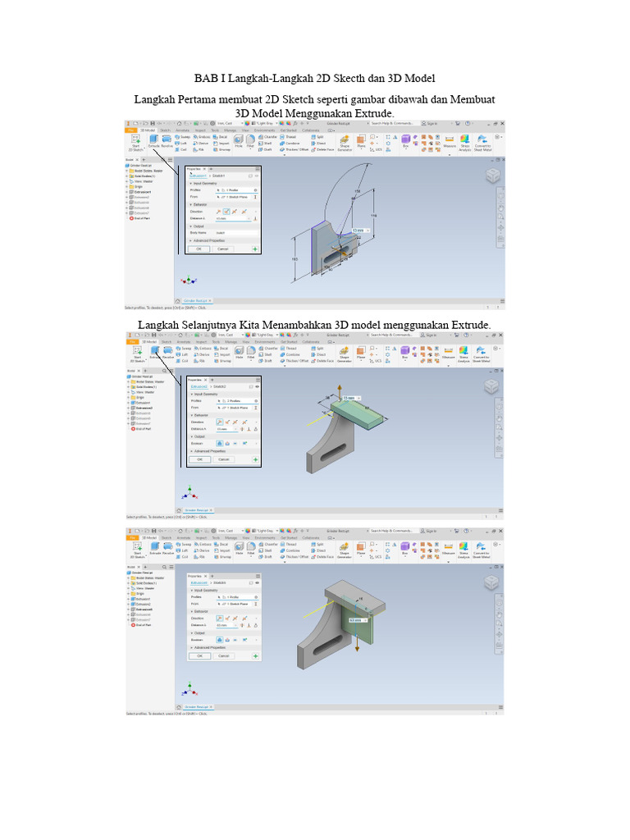Click the Home view icon in first screenshot's document tab bar
Viewport: 630px width, 840px height.
coord(178,301)
